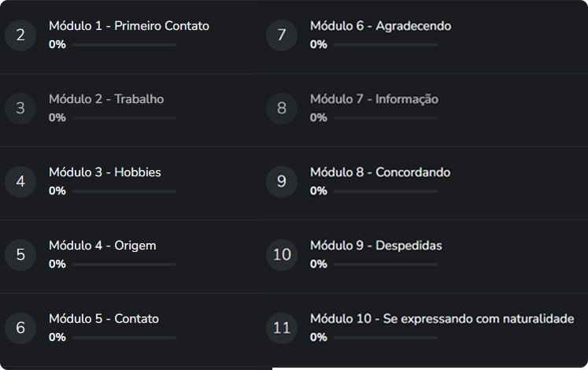Click the number 2 circle badge
This screenshot has height=370, width=588.
(20, 35)
